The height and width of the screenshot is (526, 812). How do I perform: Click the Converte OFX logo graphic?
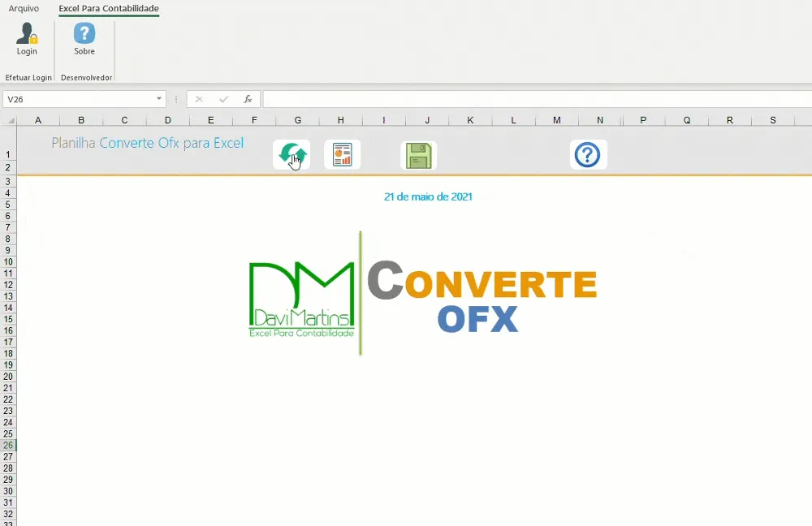(x=482, y=296)
